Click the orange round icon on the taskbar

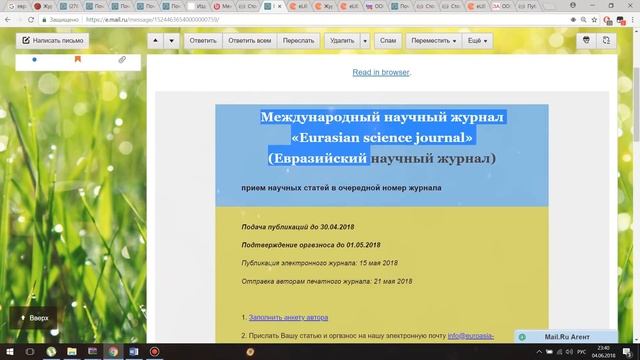pos(250,351)
